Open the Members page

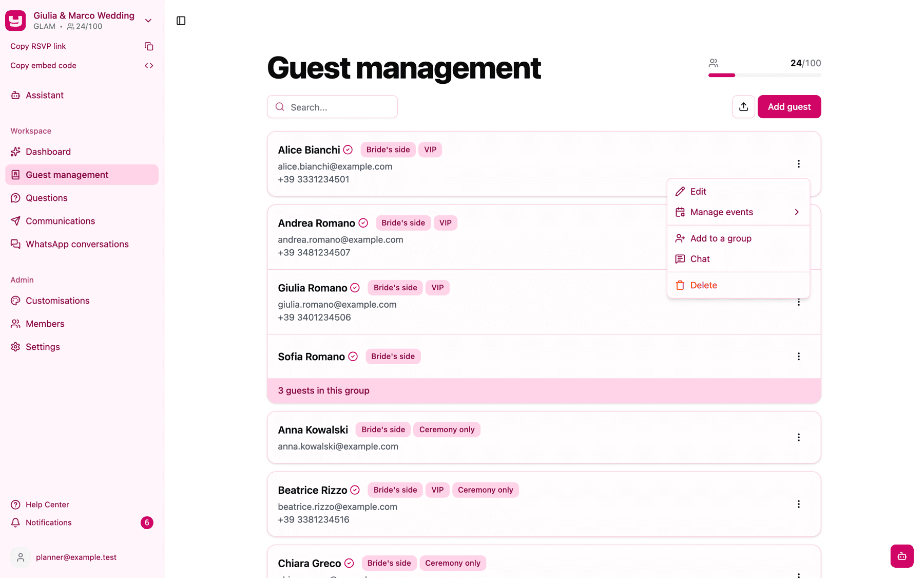coord(82,324)
